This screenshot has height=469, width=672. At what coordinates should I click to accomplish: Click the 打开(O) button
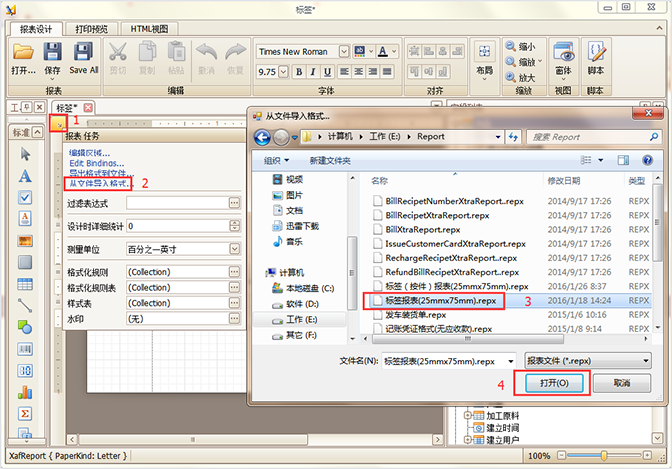pos(553,383)
